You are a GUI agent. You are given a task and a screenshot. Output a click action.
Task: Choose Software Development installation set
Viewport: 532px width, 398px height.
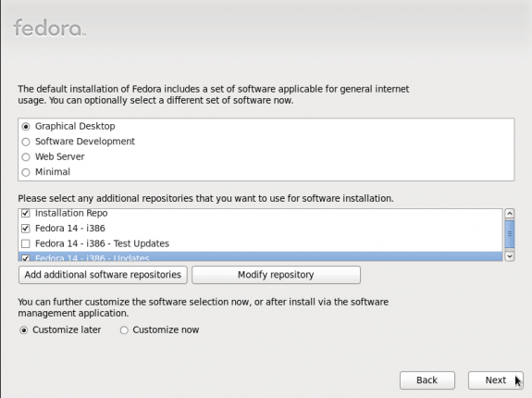point(26,142)
